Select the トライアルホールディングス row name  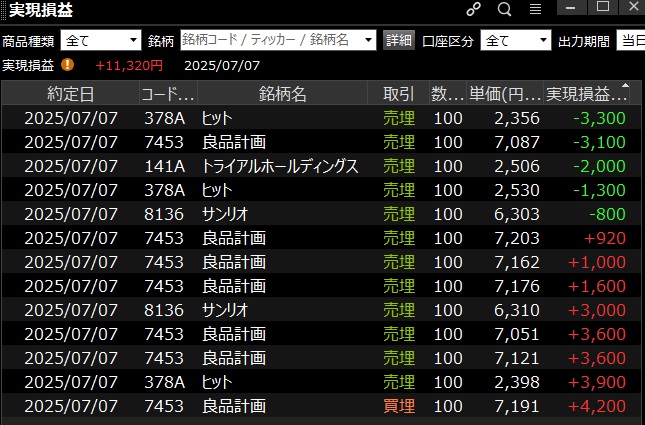point(280,166)
